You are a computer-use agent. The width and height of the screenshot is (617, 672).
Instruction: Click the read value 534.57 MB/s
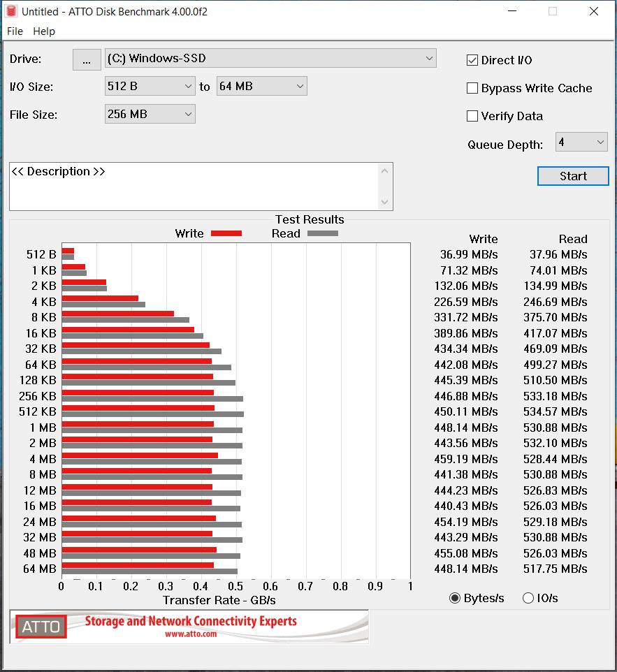[x=556, y=412]
